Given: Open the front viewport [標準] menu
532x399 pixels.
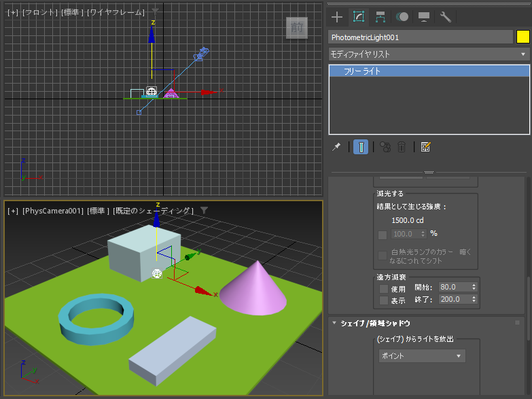Looking at the screenshot, I should [x=73, y=12].
